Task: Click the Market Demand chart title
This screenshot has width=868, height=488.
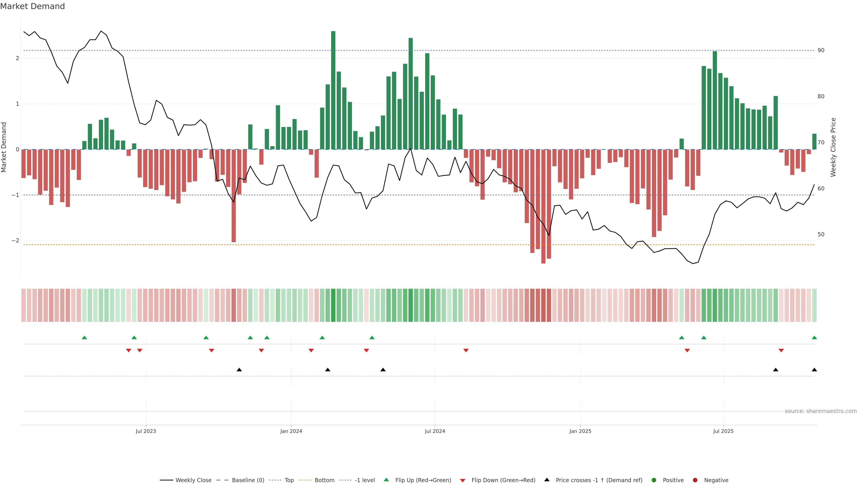Action: (x=32, y=6)
